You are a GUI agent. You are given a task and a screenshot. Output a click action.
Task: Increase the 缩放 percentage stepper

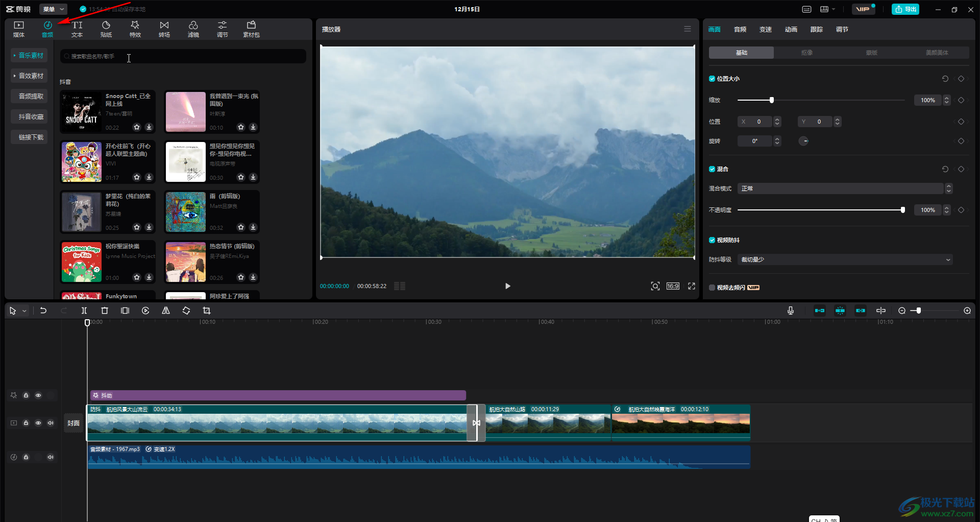[947, 98]
